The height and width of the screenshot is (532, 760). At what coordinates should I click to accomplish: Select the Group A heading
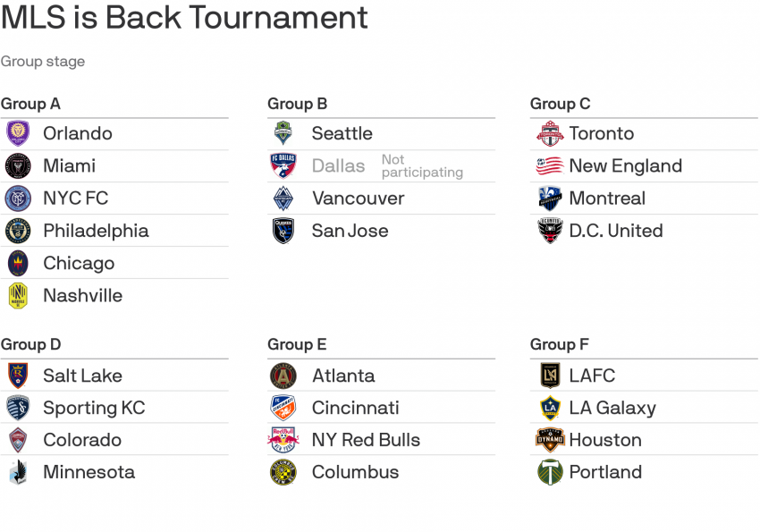(31, 104)
